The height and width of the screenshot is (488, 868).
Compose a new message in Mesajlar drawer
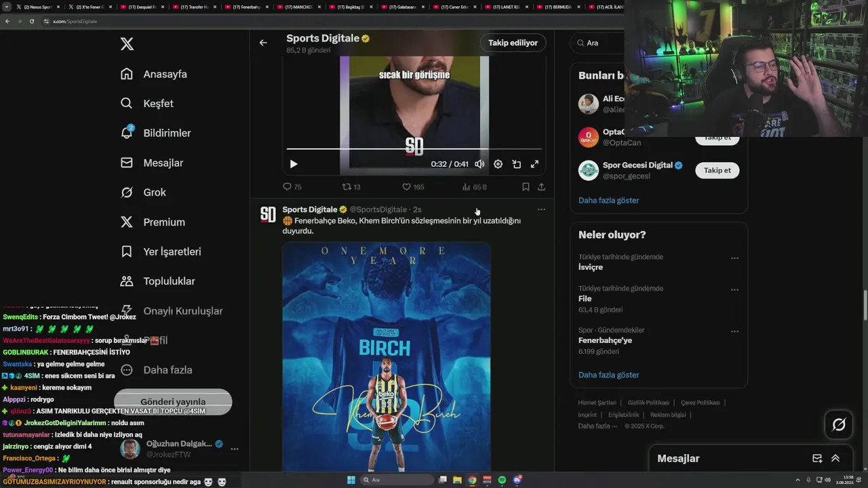pos(817,459)
